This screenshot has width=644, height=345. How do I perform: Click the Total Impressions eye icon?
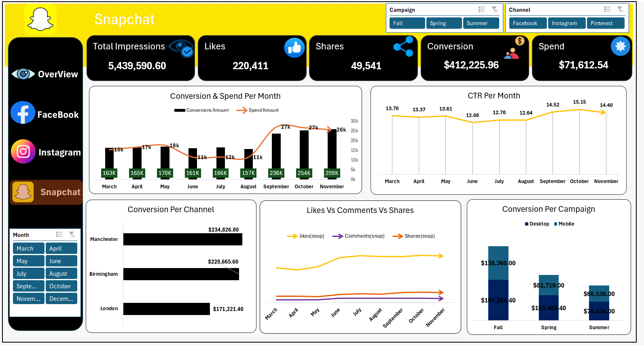(x=181, y=48)
